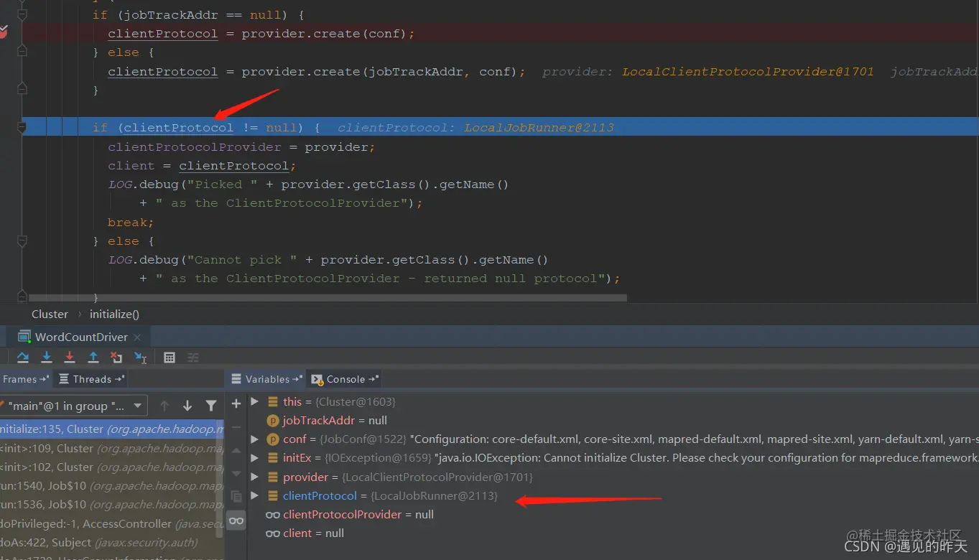Select the clientProtocolProvider = null watch row

point(613,514)
